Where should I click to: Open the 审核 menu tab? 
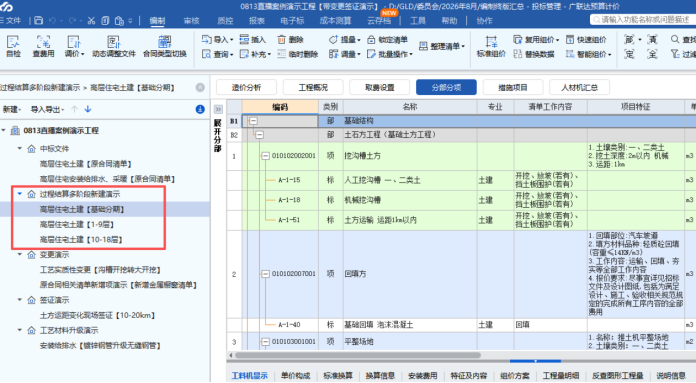pos(192,20)
